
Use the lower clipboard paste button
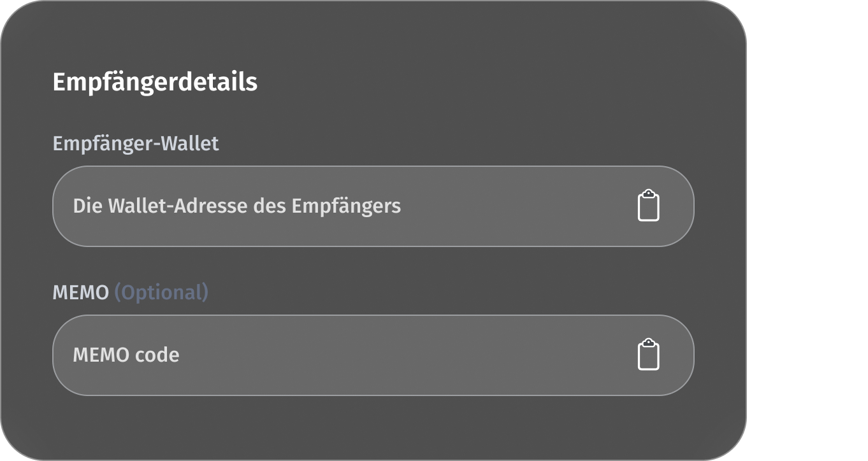[x=648, y=355]
